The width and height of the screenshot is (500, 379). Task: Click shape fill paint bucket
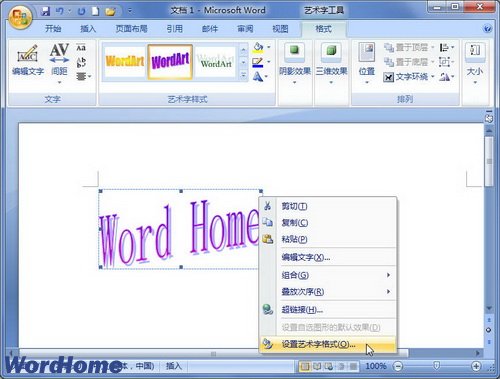(258, 47)
